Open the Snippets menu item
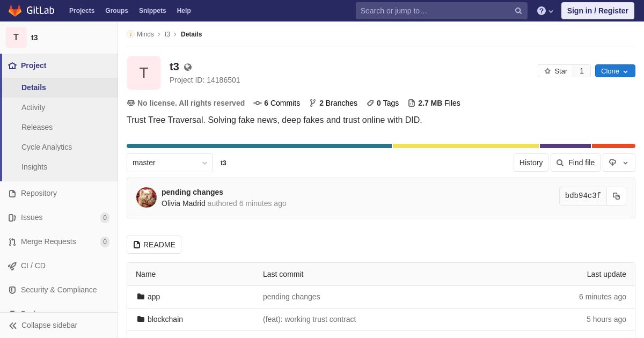 (x=152, y=11)
